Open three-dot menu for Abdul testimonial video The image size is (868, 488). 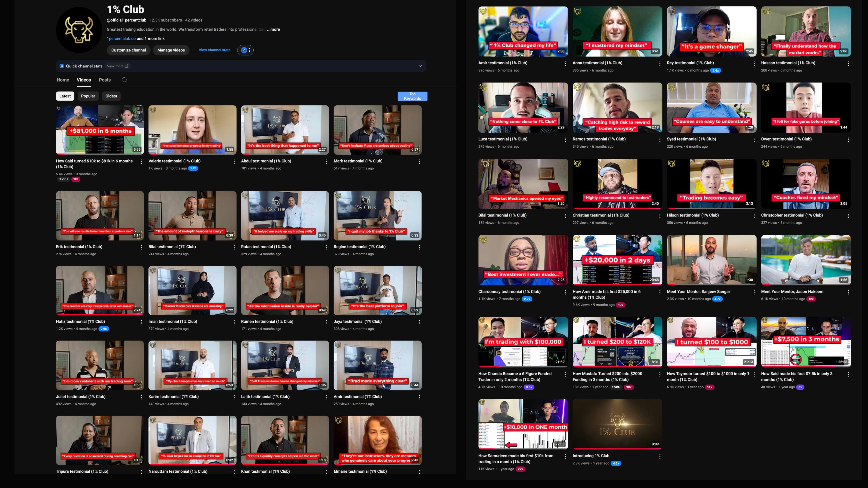pos(327,162)
